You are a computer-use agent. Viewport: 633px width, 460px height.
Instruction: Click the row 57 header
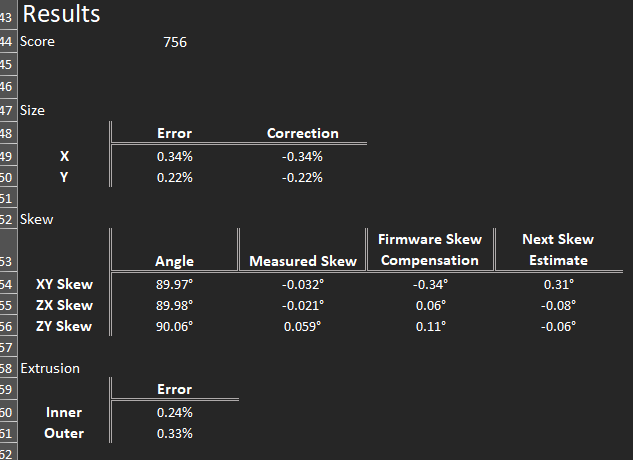click(6, 347)
